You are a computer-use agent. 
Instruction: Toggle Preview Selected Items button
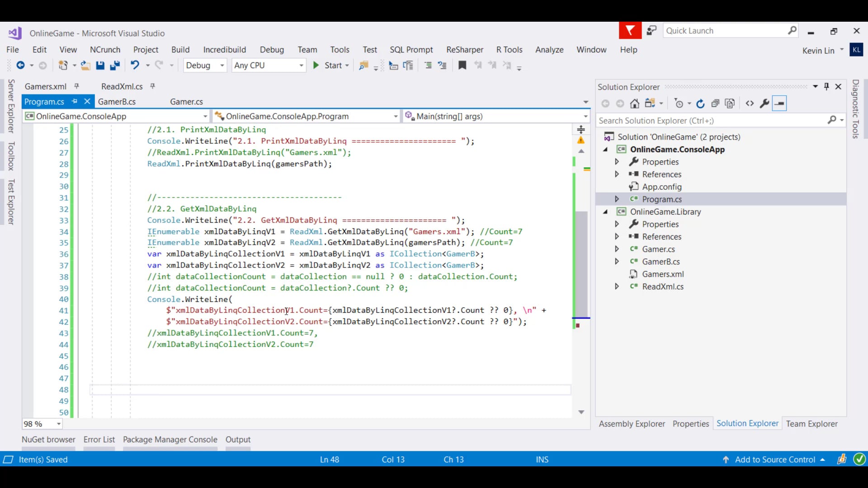pyautogui.click(x=779, y=103)
